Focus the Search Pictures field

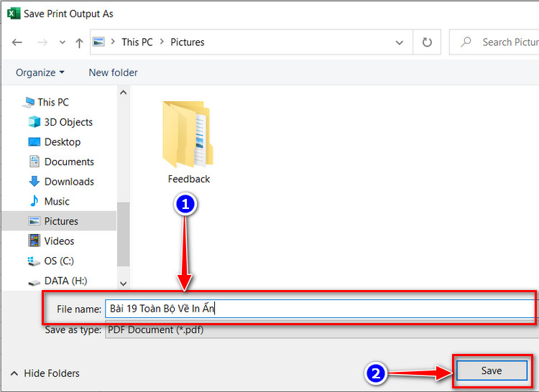tap(494, 42)
